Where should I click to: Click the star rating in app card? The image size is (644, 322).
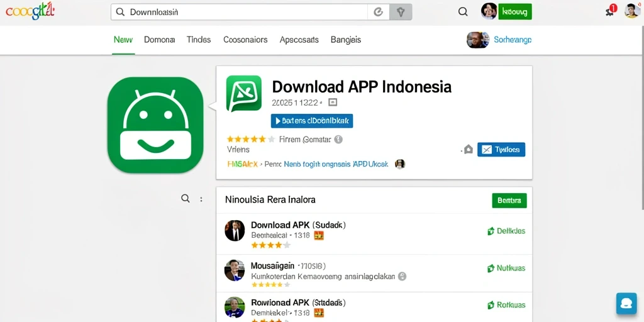(x=250, y=139)
